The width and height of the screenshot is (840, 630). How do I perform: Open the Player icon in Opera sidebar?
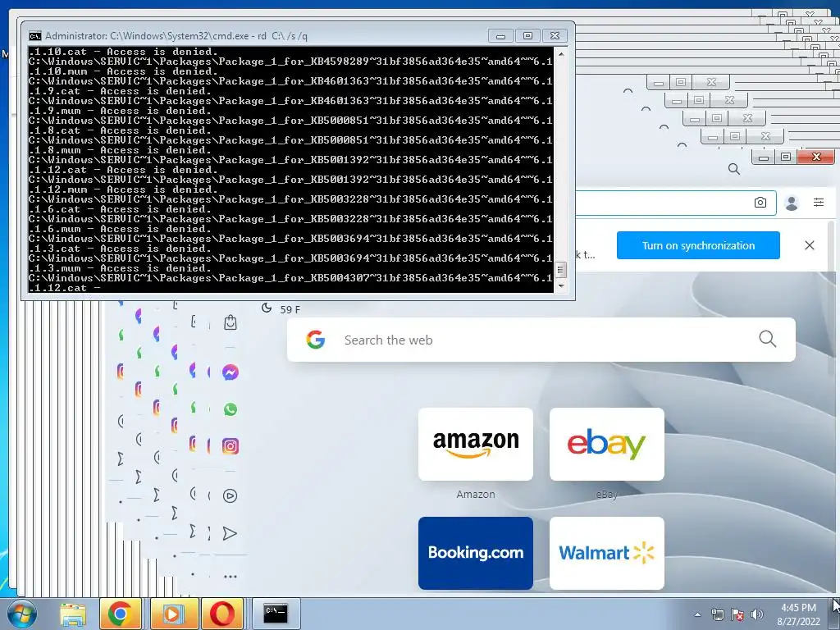coord(231,495)
